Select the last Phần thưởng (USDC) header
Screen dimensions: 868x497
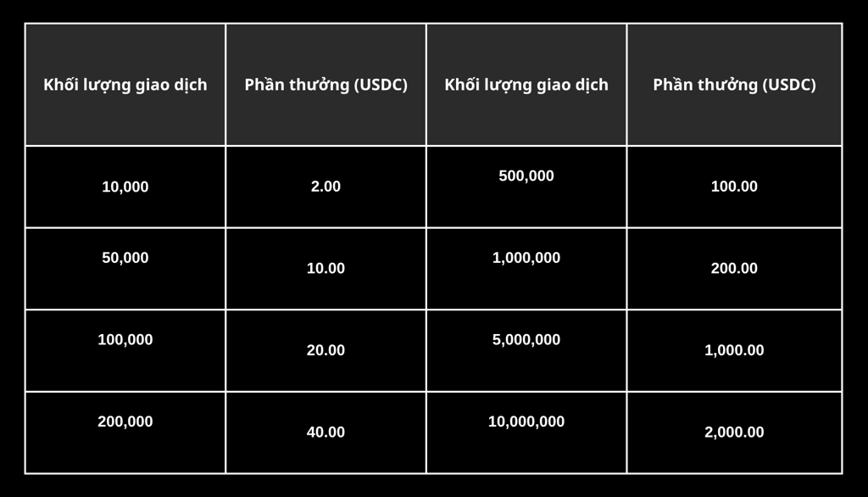pos(734,85)
